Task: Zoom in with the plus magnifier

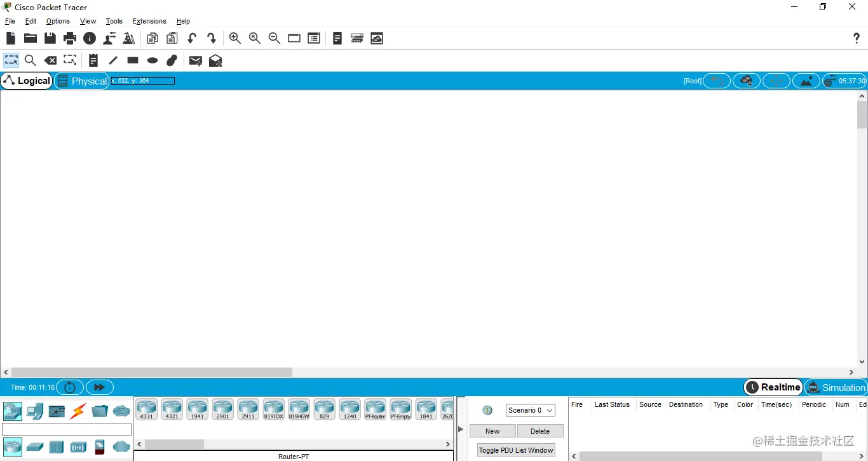Action: coord(235,38)
